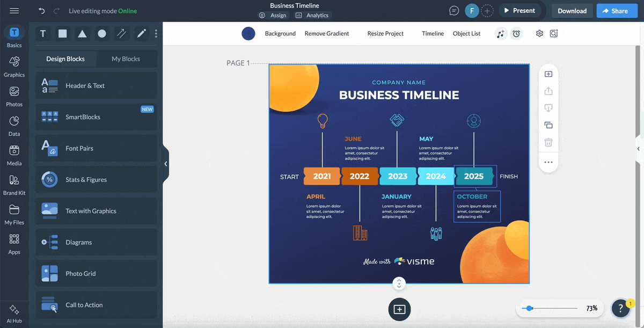
Task: Open Text with Graphics blocks
Action: point(96,211)
